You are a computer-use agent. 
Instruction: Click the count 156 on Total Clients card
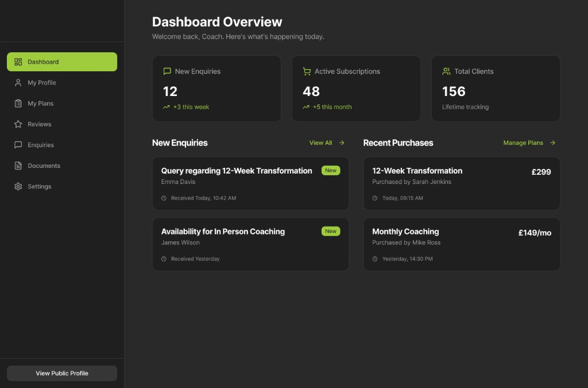point(454,91)
